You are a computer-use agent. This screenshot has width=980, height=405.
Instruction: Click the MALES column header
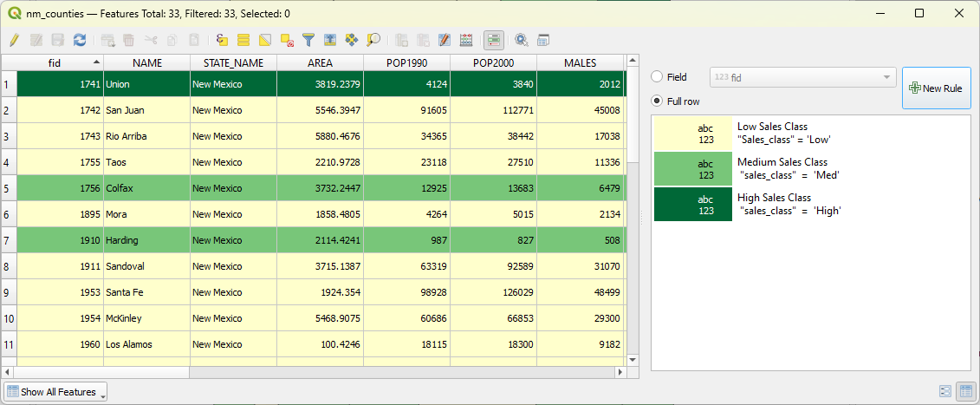(x=580, y=62)
